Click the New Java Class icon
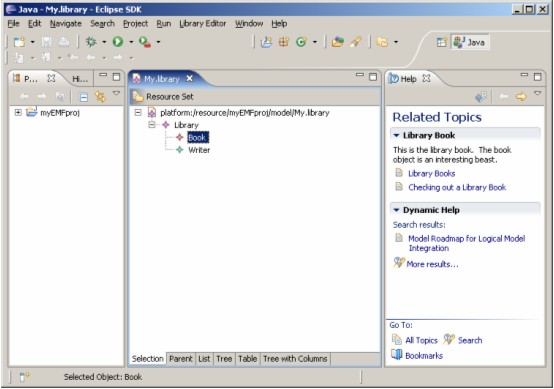Image resolution: width=554 pixels, height=389 pixels. click(x=301, y=42)
